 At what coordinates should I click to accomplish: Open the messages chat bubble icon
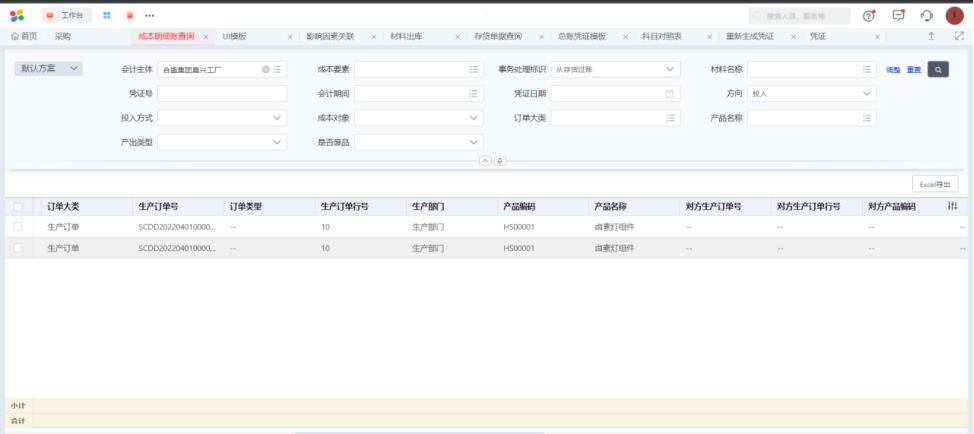[898, 16]
